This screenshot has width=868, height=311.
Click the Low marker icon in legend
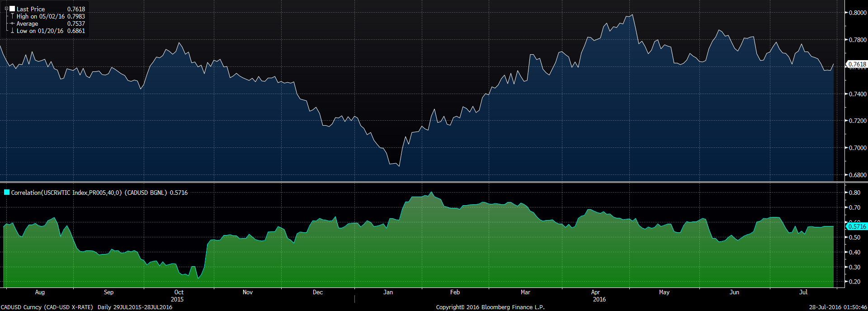(x=12, y=31)
